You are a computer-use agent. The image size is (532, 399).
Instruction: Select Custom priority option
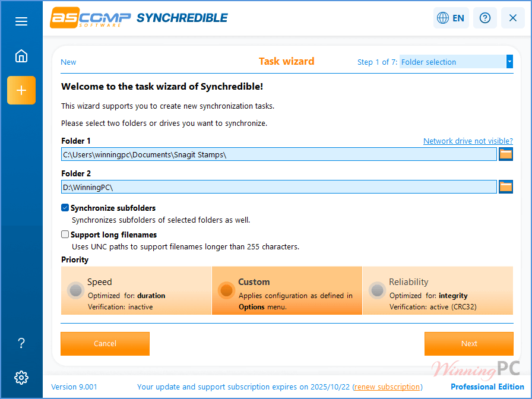287,290
